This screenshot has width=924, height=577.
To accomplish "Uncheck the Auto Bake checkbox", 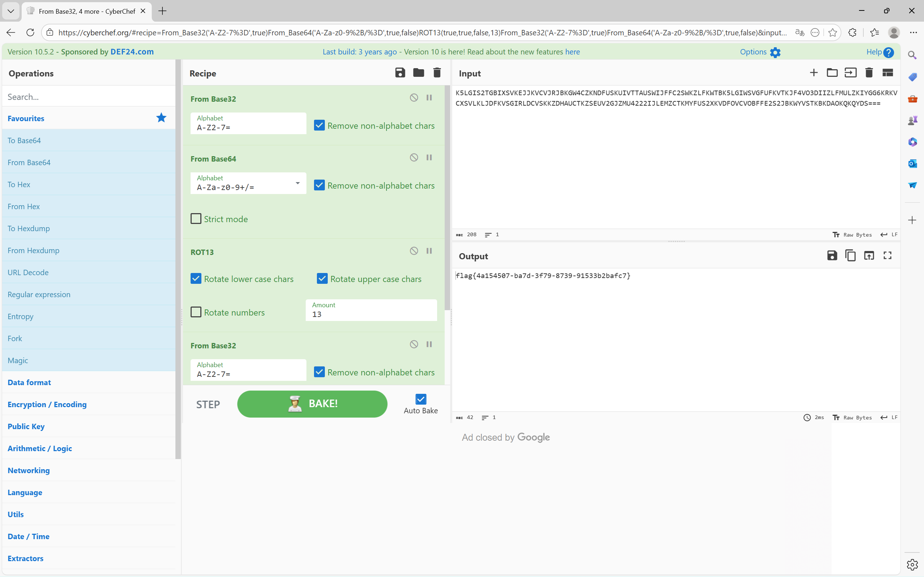I will pyautogui.click(x=421, y=399).
